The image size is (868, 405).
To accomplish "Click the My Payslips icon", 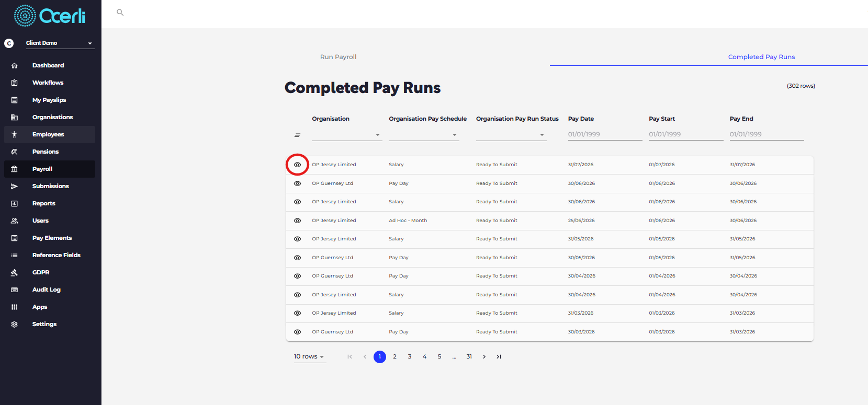I will pyautogui.click(x=14, y=100).
